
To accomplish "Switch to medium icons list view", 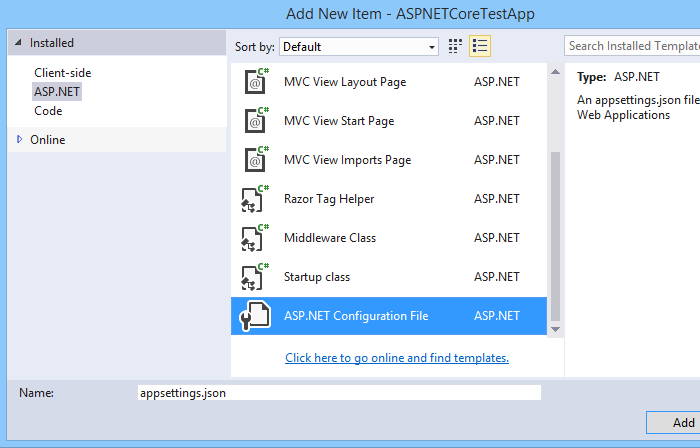I will coord(480,46).
